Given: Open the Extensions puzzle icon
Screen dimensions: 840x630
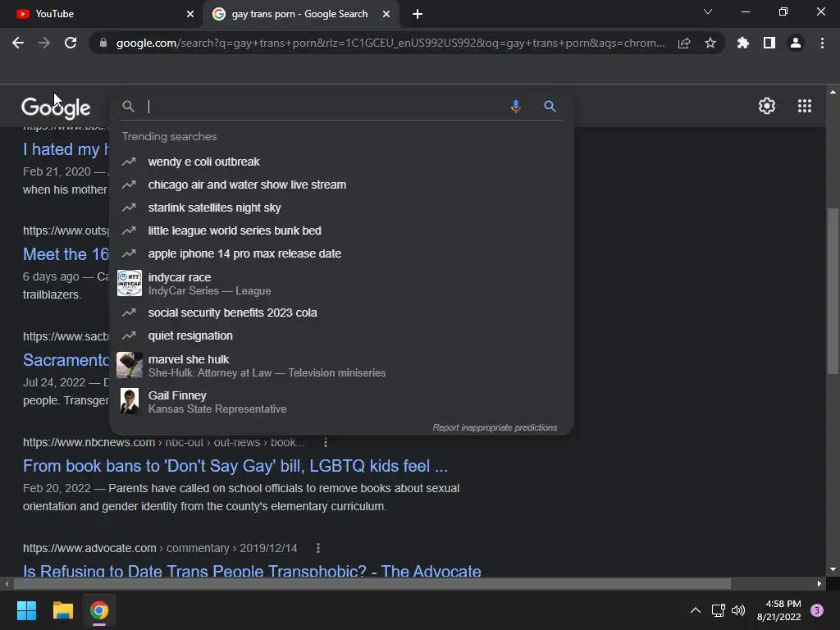Looking at the screenshot, I should pos(743,43).
